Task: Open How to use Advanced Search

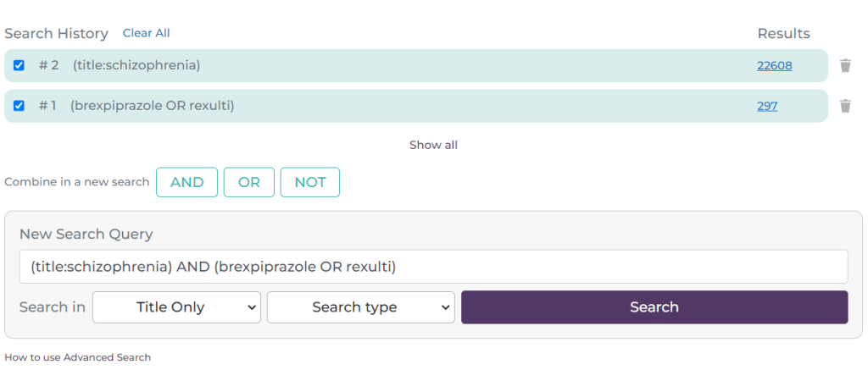Action: pyautogui.click(x=77, y=357)
